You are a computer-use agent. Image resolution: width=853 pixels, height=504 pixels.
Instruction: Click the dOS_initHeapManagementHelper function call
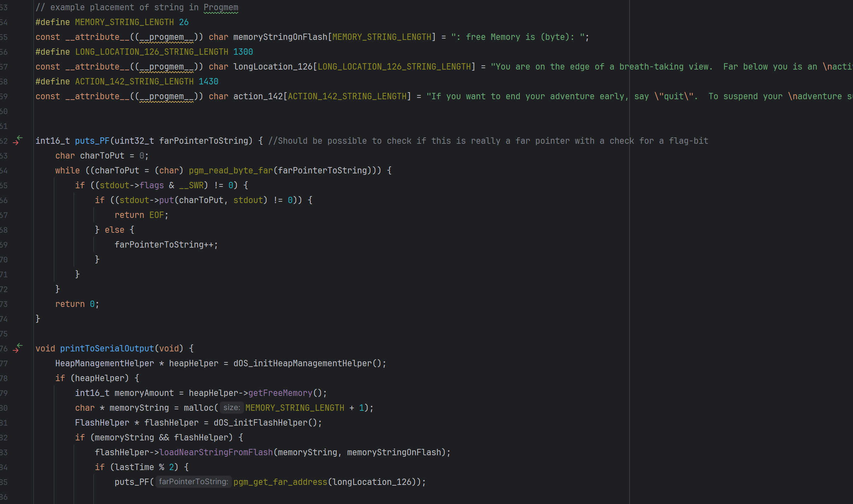302,363
